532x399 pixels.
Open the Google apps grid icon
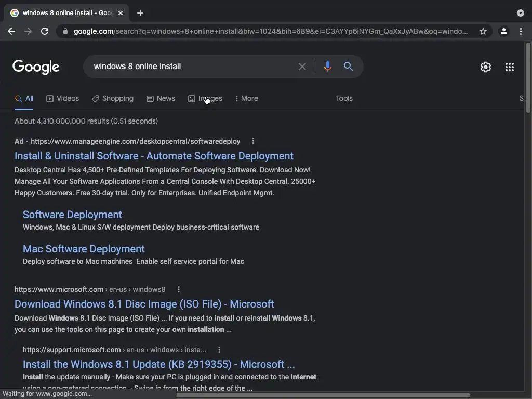(509, 67)
